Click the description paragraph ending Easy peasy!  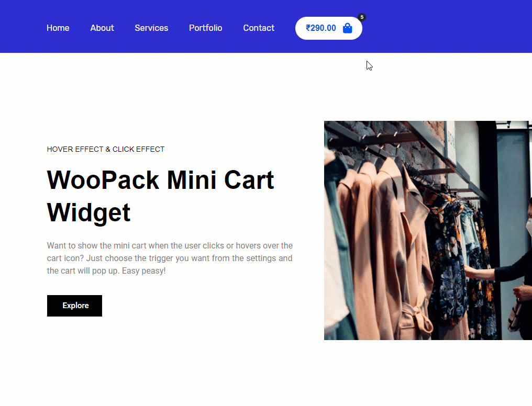coord(170,258)
